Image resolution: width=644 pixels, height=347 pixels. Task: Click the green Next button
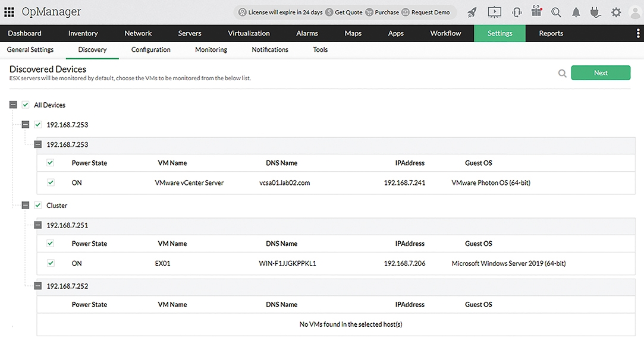[601, 72]
